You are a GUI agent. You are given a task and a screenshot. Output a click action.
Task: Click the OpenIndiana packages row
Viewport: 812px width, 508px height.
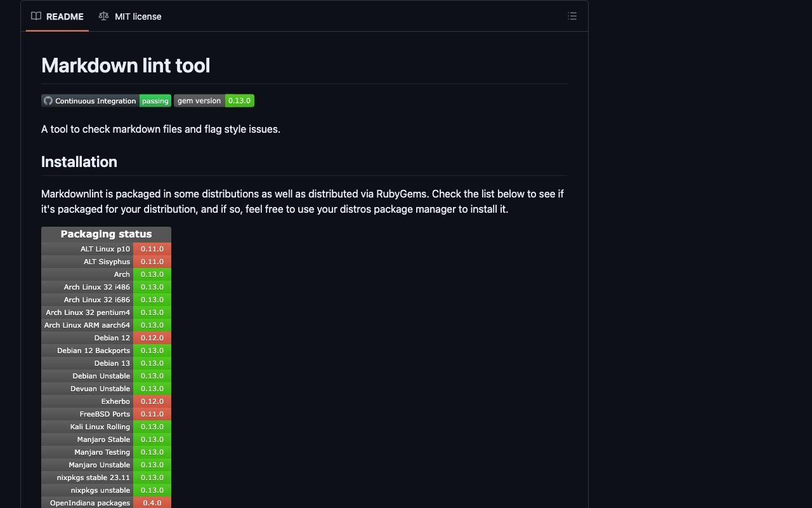click(106, 502)
